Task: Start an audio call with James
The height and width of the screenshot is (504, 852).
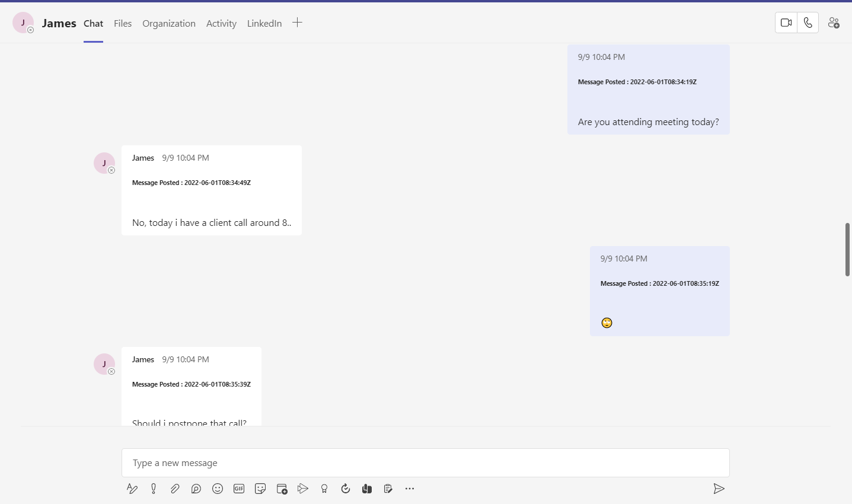Action: [x=808, y=23]
